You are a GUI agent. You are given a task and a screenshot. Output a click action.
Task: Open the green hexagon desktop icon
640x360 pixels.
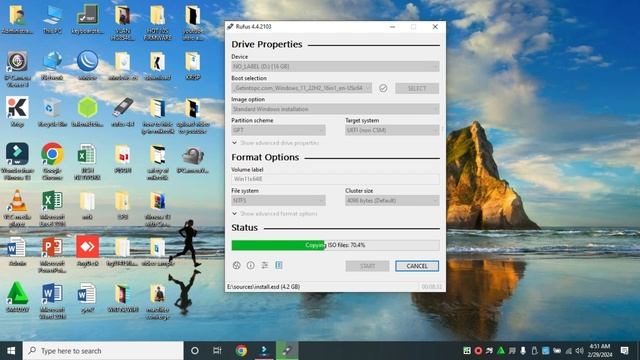point(87,112)
